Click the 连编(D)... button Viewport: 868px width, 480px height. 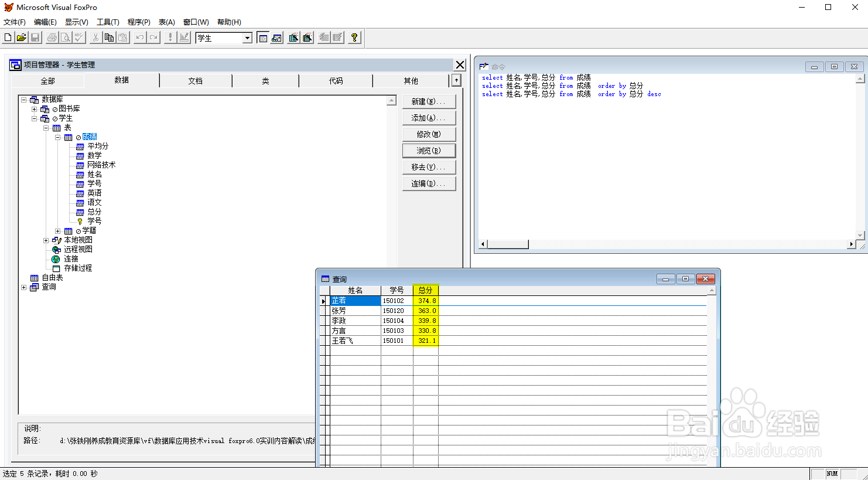click(429, 183)
